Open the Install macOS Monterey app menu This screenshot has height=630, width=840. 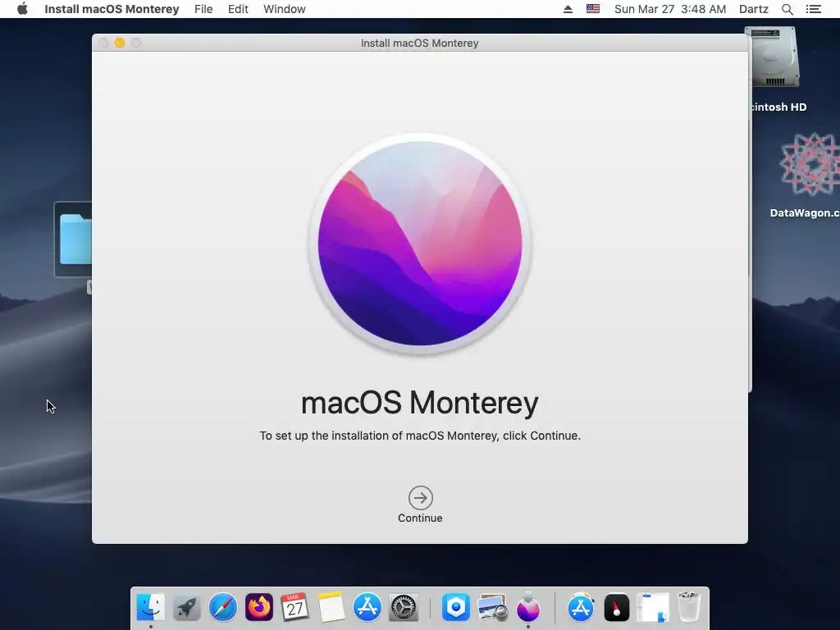pos(112,9)
